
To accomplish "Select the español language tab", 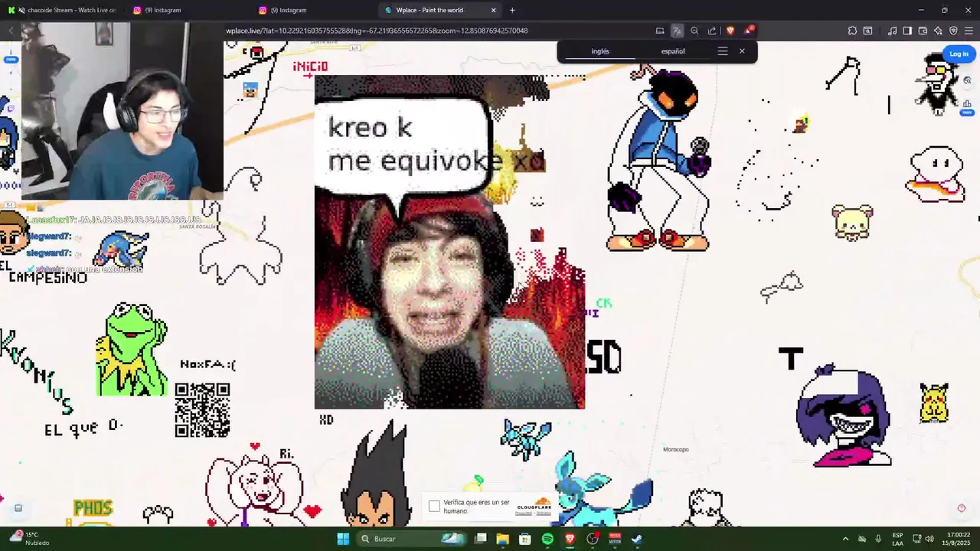I will point(673,51).
